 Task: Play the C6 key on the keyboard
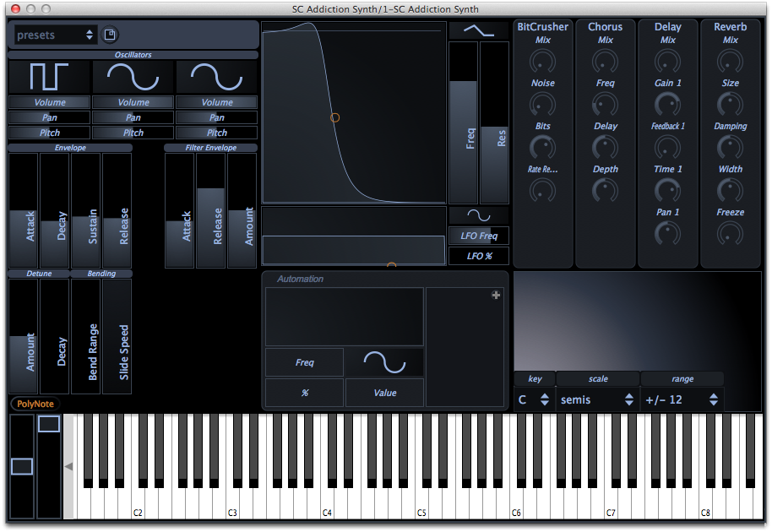pyautogui.click(x=515, y=502)
